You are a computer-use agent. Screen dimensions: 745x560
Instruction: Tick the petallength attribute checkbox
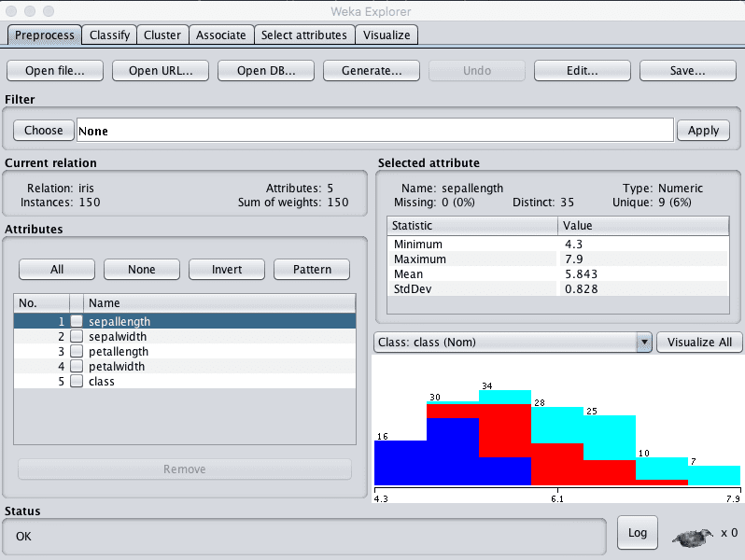click(77, 352)
